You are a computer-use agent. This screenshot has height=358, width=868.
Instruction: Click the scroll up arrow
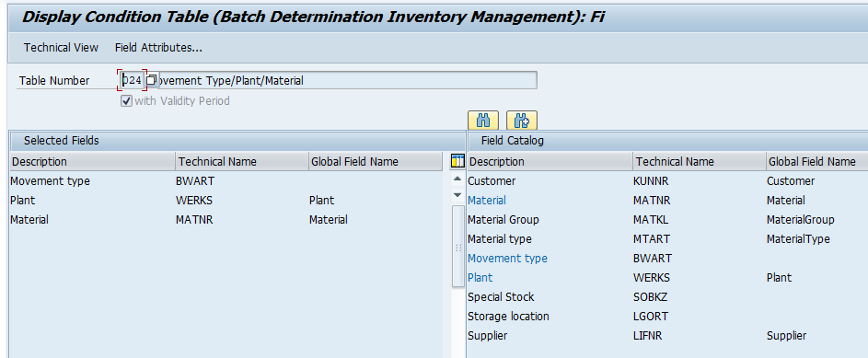point(457,179)
